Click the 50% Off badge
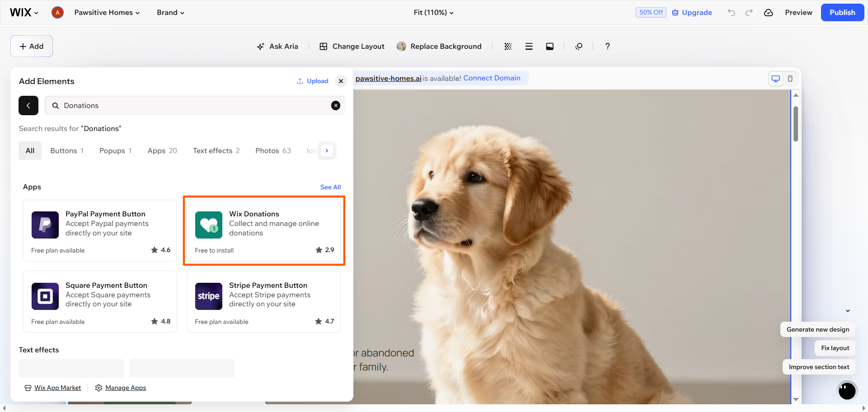This screenshot has height=412, width=868. pos(651,12)
